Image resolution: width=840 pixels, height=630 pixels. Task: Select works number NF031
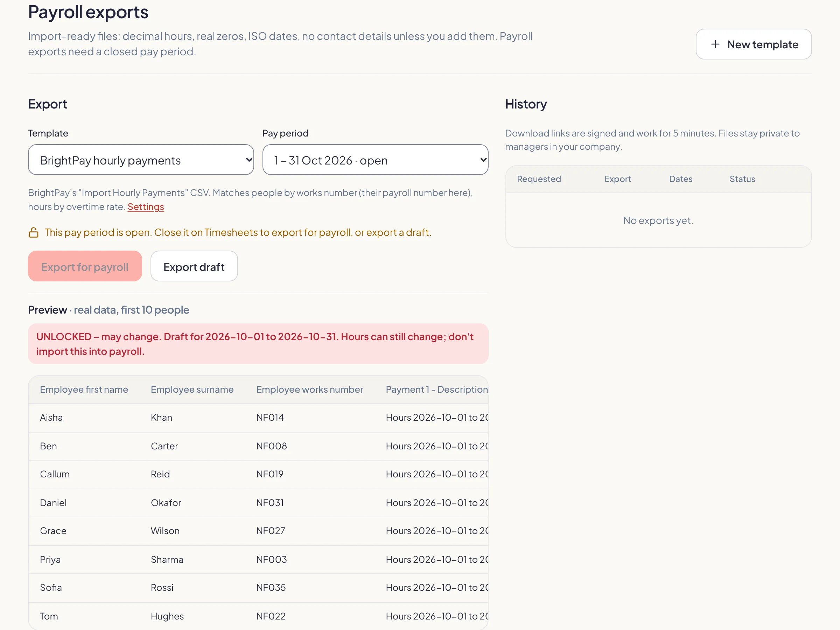270,503
